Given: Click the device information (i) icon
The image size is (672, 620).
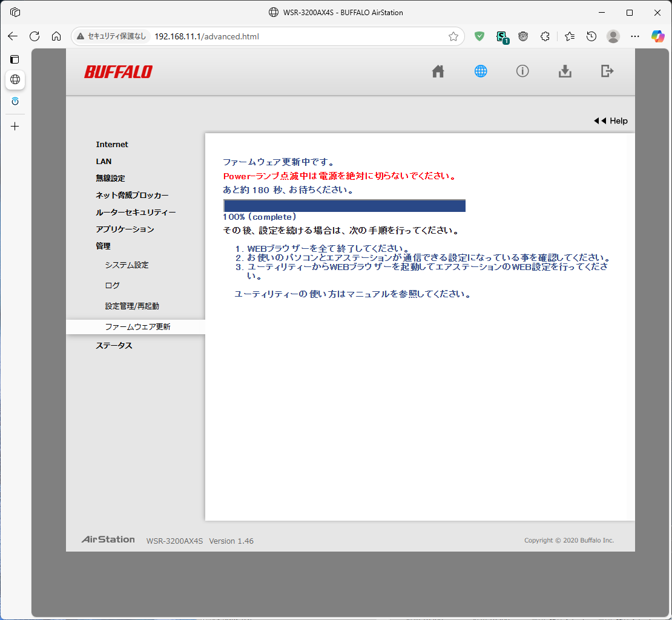Looking at the screenshot, I should 522,71.
